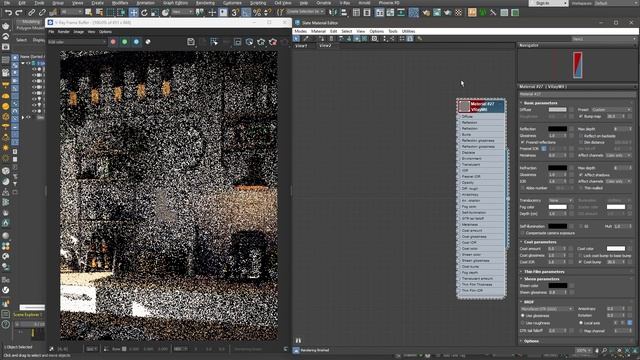
Task: Open the Modes menu in Slate Material Editor
Action: (x=300, y=31)
